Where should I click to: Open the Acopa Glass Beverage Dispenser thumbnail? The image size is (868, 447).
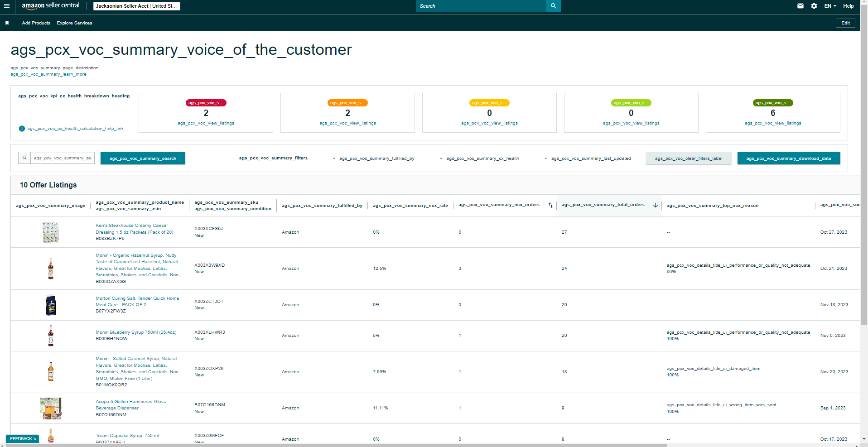51,408
